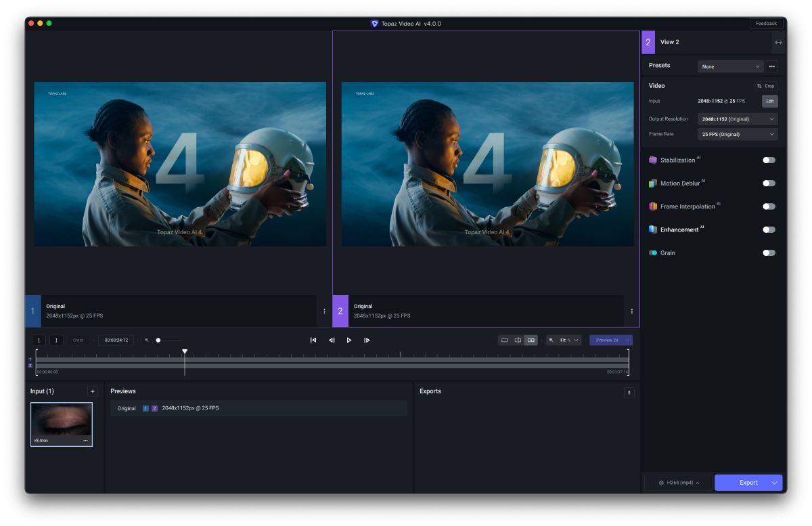Jump to the first frame

tap(313, 340)
